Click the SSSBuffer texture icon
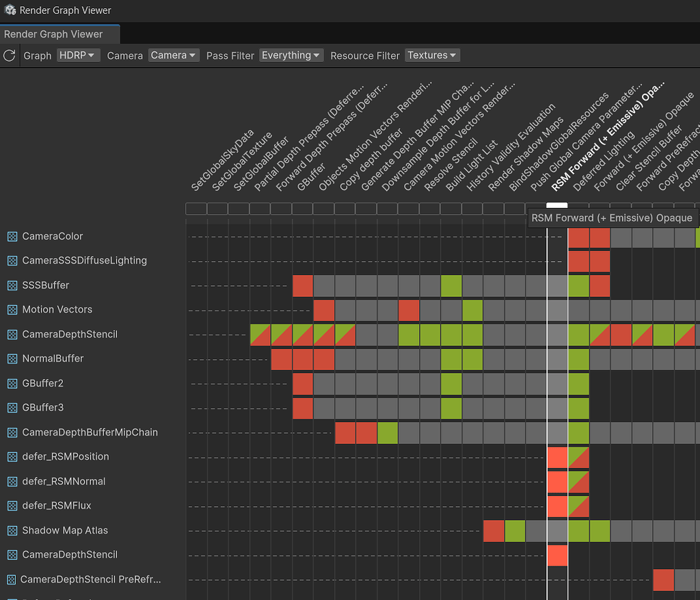Image resolution: width=700 pixels, height=600 pixels. [12, 285]
